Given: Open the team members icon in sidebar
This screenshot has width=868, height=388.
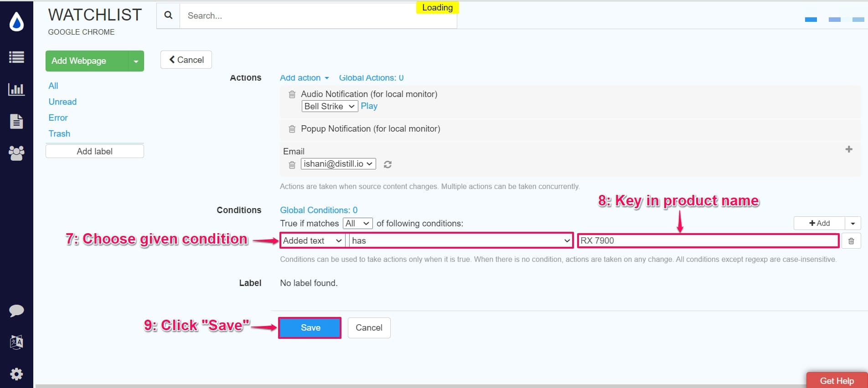Looking at the screenshot, I should click(16, 153).
